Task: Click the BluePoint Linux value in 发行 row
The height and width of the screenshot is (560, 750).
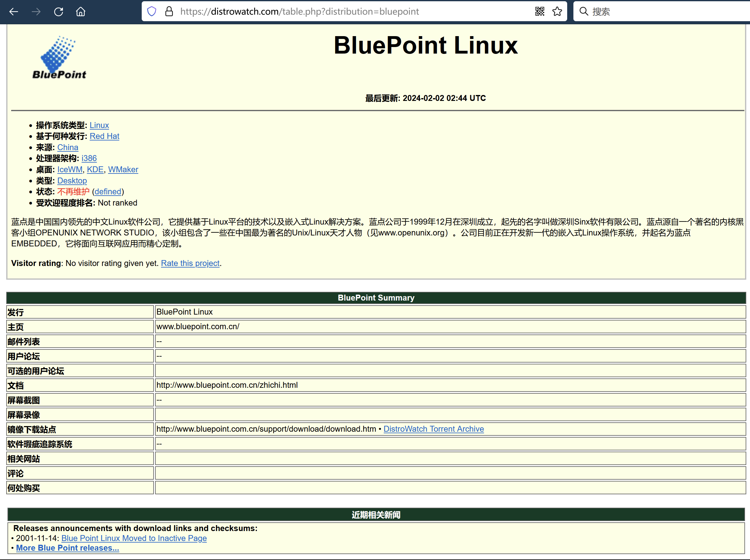Action: (x=184, y=311)
